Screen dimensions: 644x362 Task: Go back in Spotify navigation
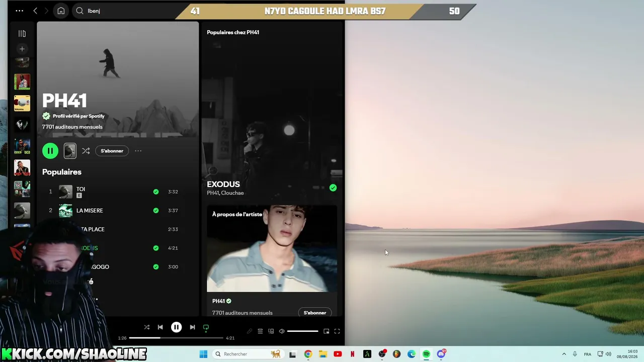click(35, 11)
